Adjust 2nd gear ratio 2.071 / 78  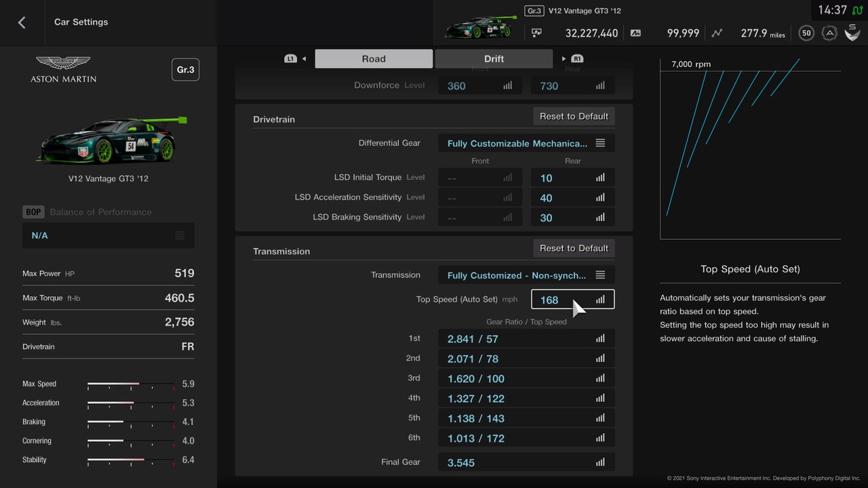526,359
